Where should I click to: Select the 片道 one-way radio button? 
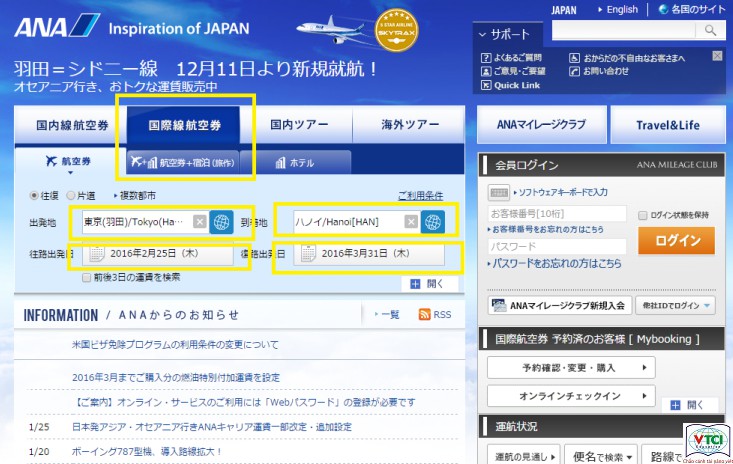coord(71,196)
